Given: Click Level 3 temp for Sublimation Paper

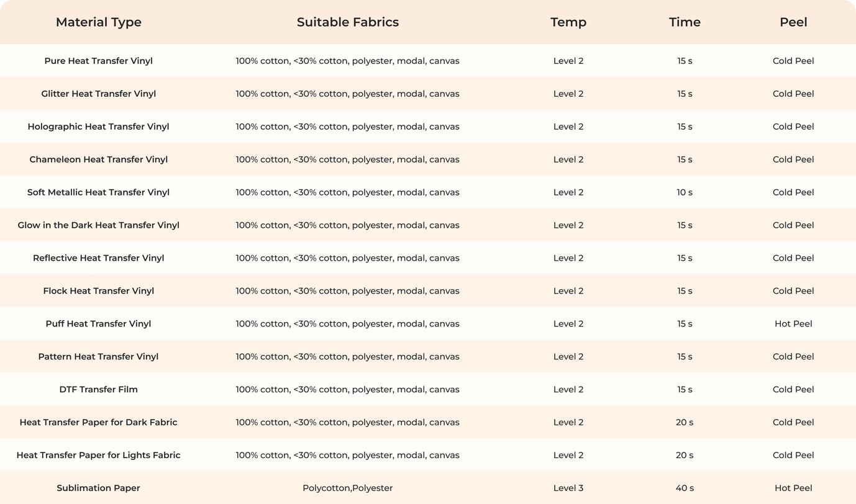Looking at the screenshot, I should pos(568,488).
